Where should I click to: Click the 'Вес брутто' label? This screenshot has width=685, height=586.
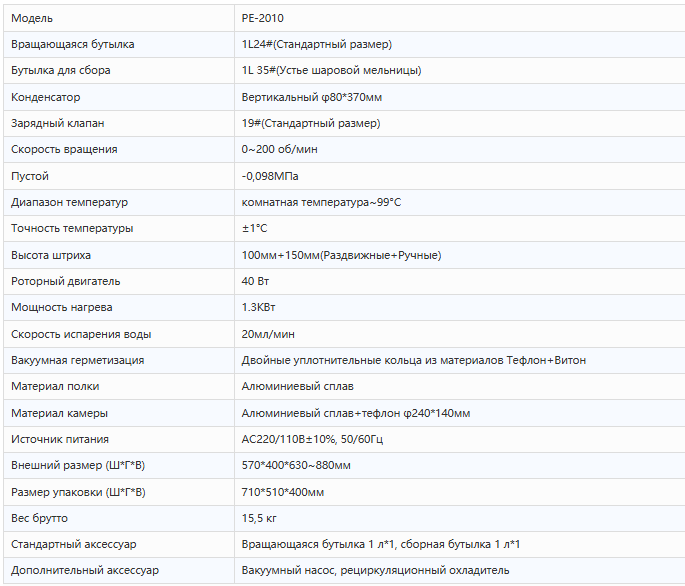click(39, 519)
